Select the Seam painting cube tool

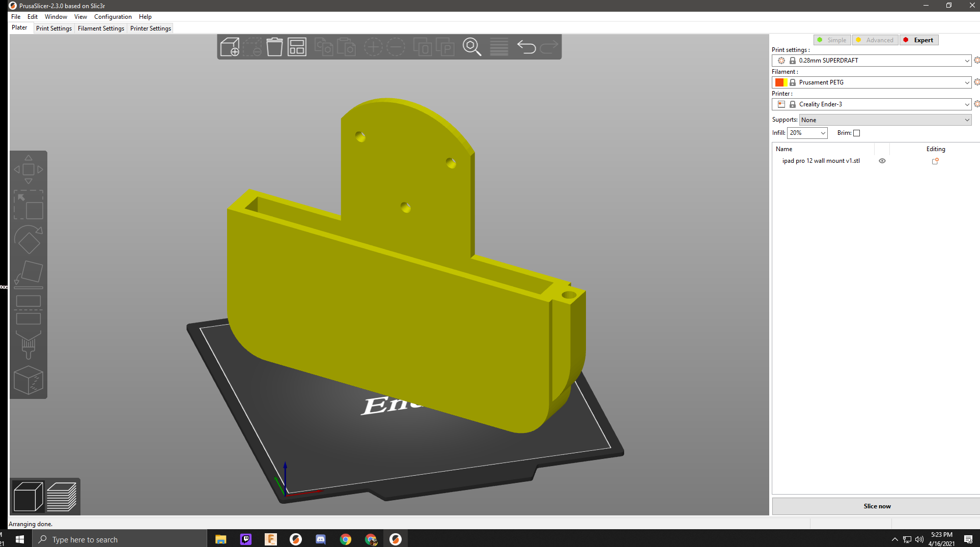29,380
